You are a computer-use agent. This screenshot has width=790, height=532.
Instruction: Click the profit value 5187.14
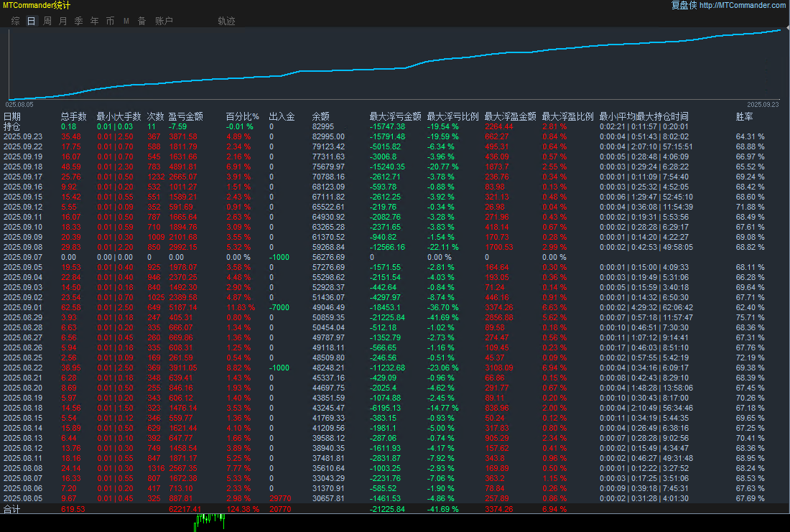183,307
